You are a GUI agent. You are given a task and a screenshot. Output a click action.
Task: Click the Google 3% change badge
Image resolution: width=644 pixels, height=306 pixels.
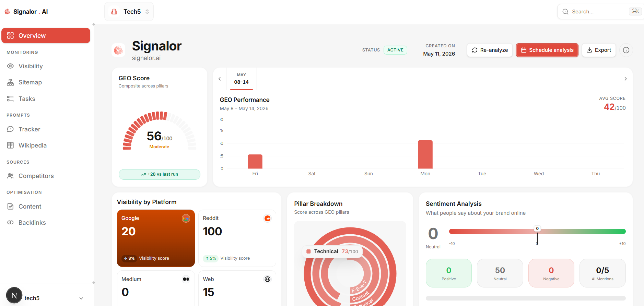click(x=129, y=258)
